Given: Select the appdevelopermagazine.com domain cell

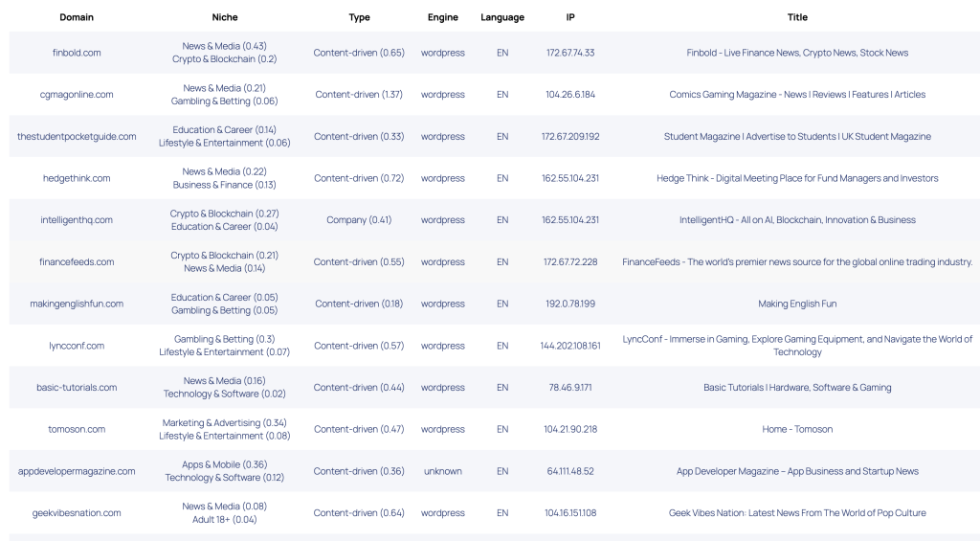Looking at the screenshot, I should [x=77, y=471].
